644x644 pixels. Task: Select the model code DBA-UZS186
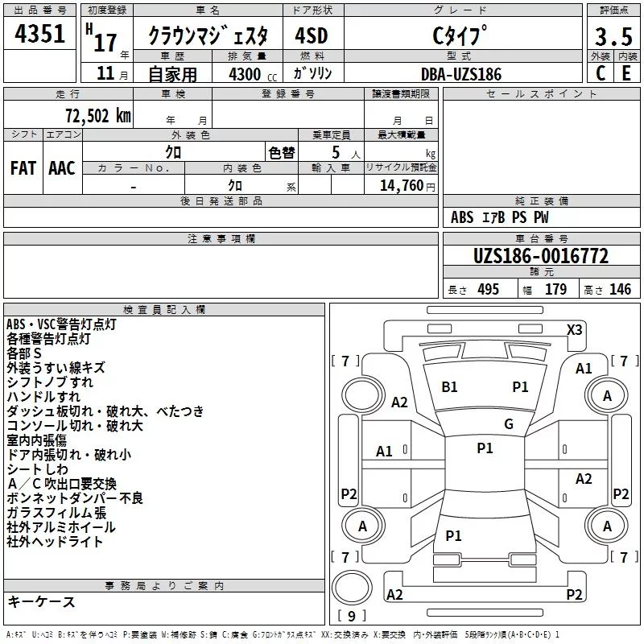tap(461, 74)
